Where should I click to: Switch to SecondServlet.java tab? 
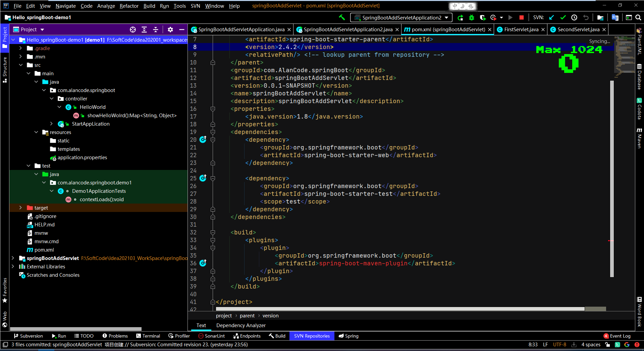578,30
